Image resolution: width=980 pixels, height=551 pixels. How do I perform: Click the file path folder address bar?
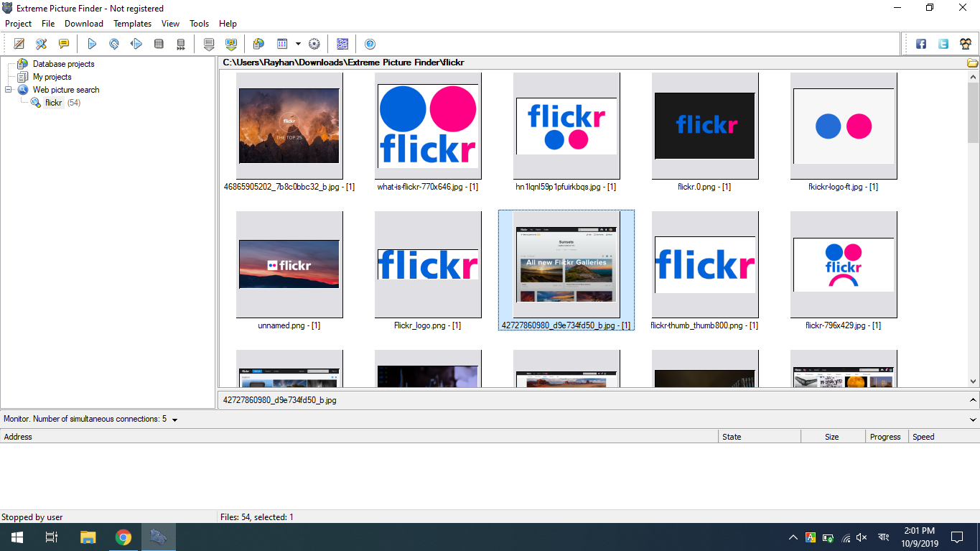[x=592, y=62]
